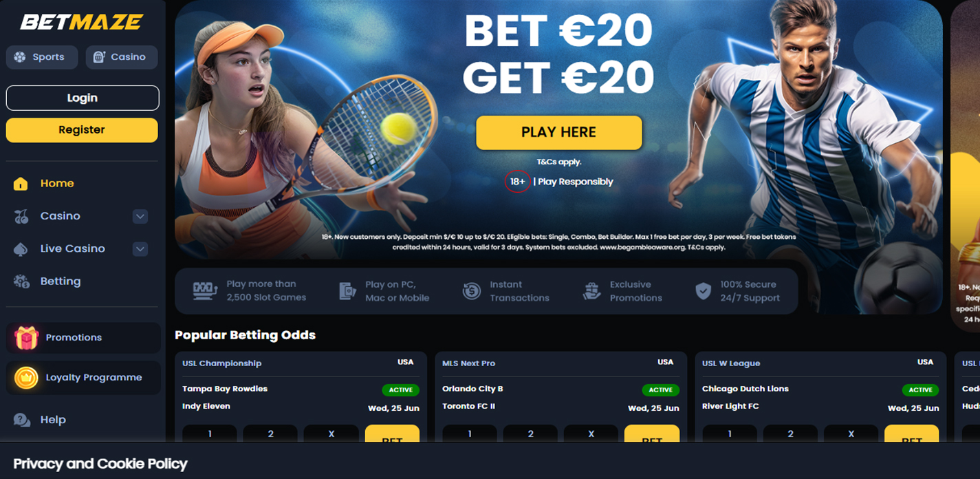Click the Betting balls icon in sidebar
This screenshot has width=980, height=479.
coord(21,281)
